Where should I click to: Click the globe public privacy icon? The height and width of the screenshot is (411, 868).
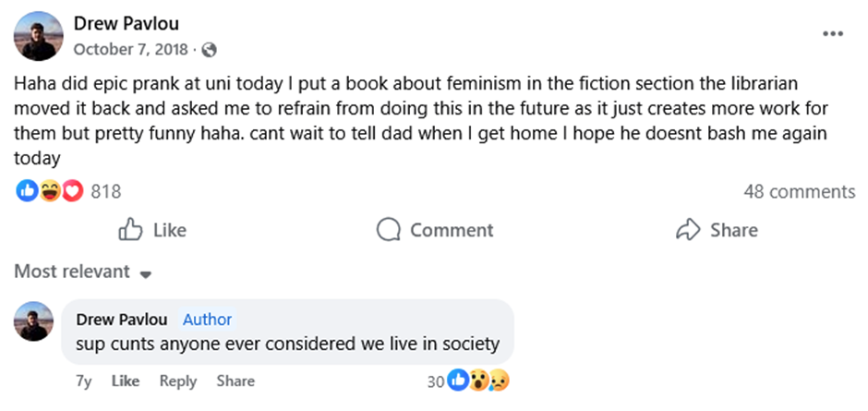click(210, 49)
